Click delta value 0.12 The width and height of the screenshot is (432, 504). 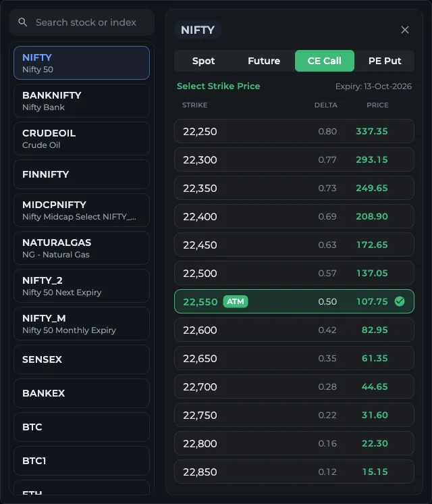point(327,472)
